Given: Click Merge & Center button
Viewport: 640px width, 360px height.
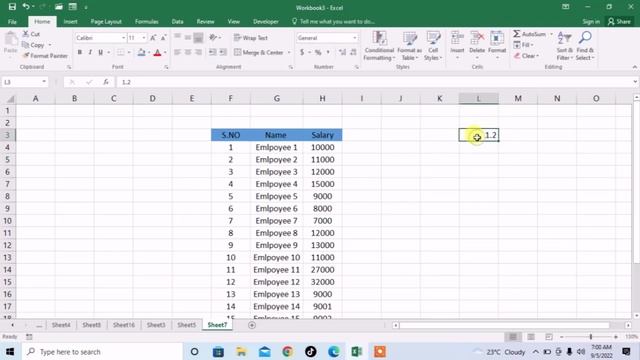Looking at the screenshot, I should pos(259,52).
